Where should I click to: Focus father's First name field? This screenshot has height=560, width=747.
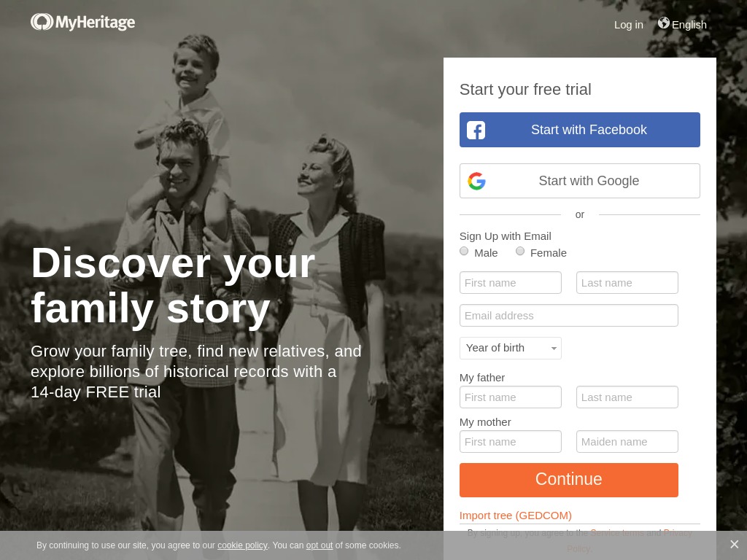tap(510, 397)
